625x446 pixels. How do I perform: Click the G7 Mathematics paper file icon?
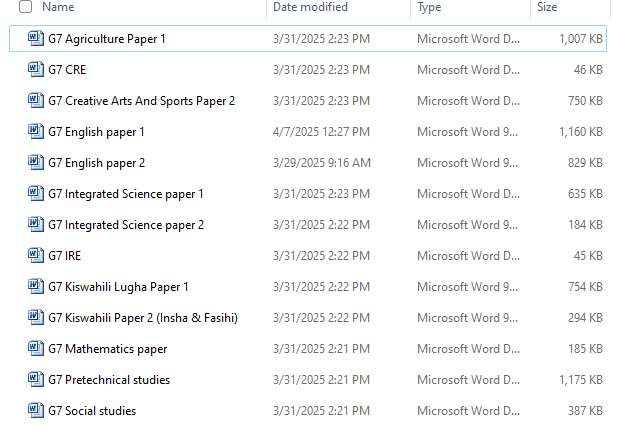pyautogui.click(x=36, y=349)
